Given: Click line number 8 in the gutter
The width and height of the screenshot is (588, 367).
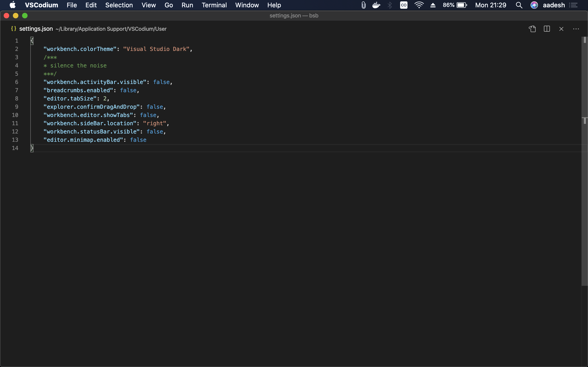Looking at the screenshot, I should [17, 99].
